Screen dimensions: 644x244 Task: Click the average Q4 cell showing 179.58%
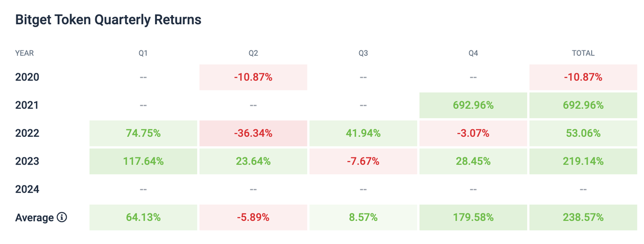click(473, 218)
